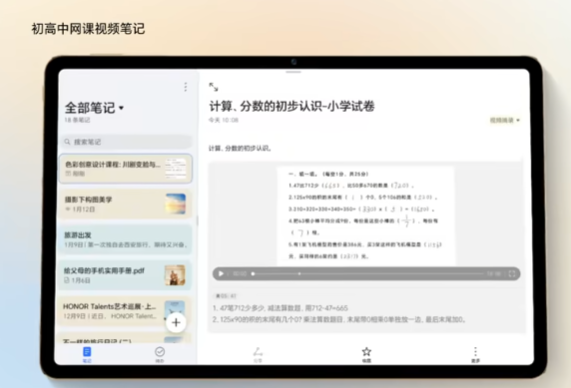Viewport: 571px width, 388px height.
Task: Open the 旅游出发 note
Action: pos(126,239)
